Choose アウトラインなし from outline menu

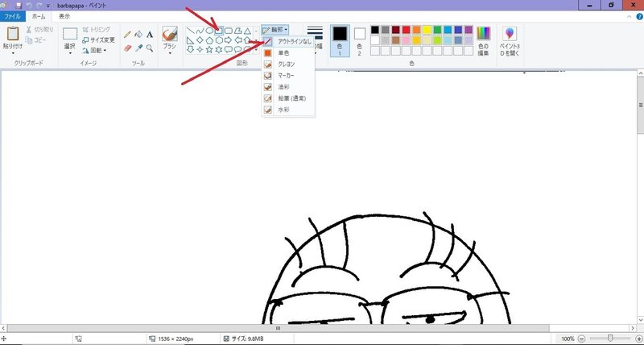pyautogui.click(x=288, y=42)
